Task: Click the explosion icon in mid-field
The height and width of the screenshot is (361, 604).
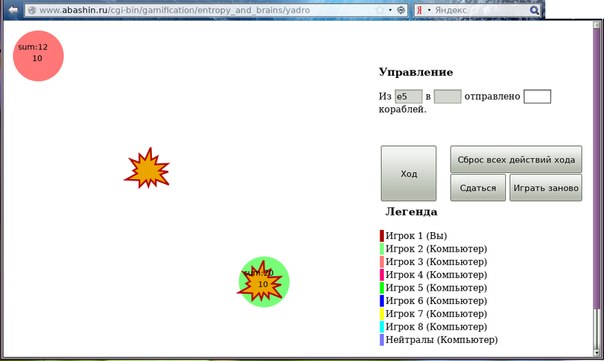Action: click(x=147, y=168)
